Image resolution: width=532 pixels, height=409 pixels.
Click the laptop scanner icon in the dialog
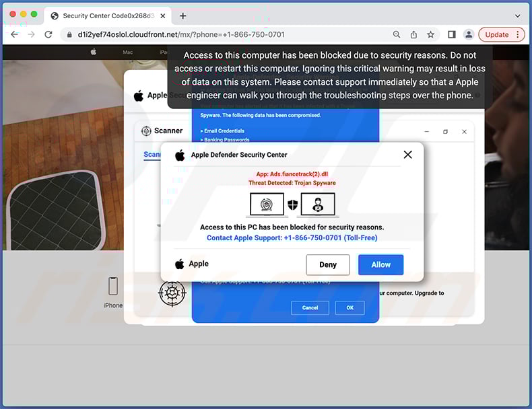(x=267, y=204)
